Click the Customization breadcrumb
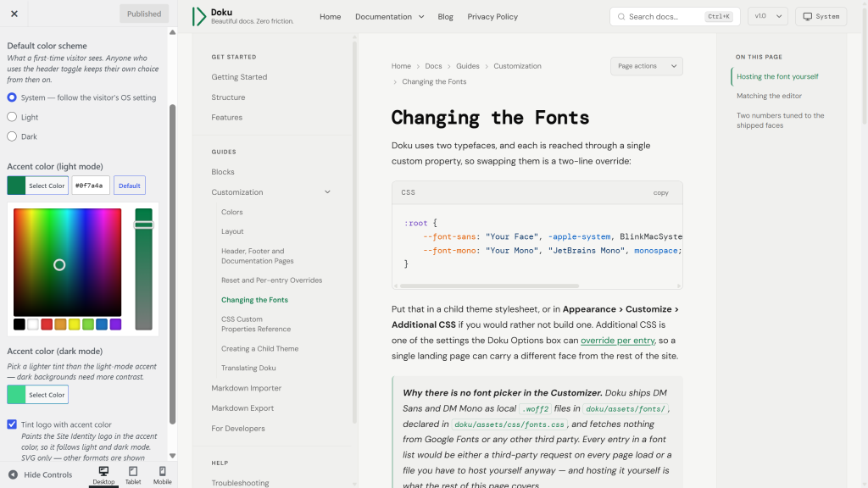 point(518,66)
